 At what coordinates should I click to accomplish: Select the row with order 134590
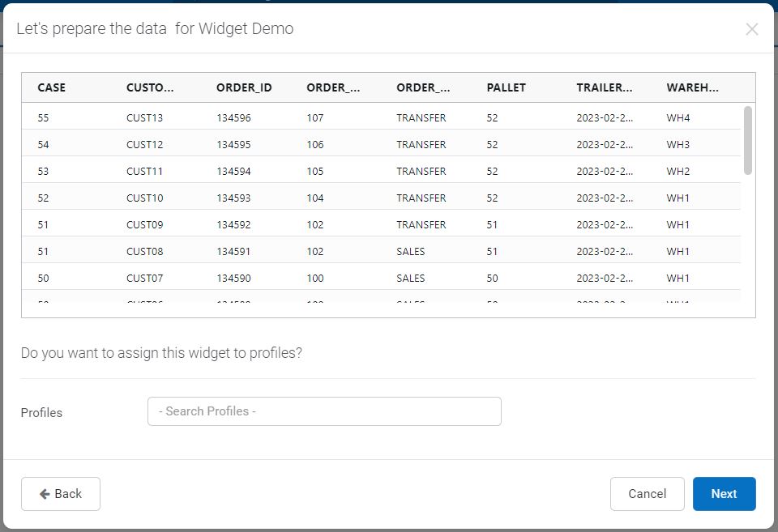[x=324, y=278]
